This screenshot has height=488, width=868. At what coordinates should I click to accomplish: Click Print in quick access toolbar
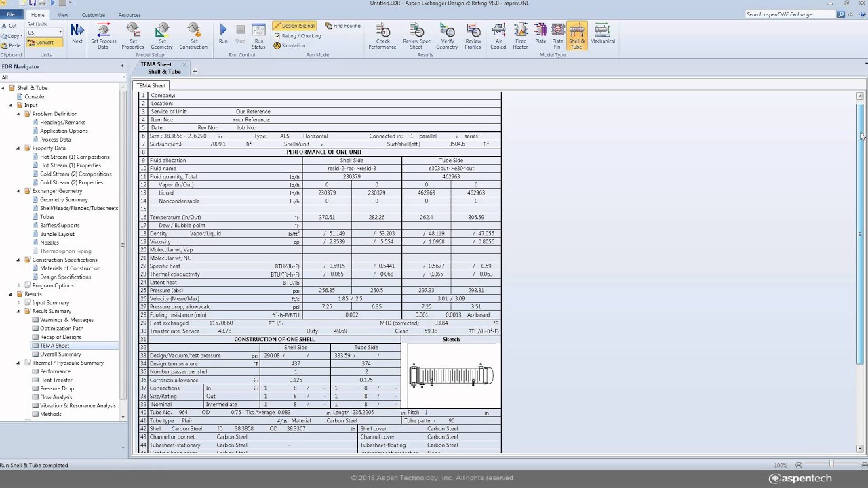43,3
